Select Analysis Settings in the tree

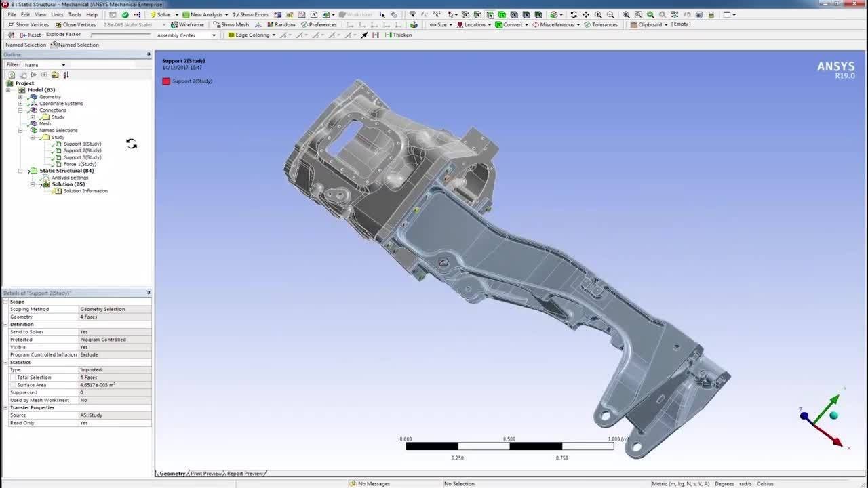point(69,178)
